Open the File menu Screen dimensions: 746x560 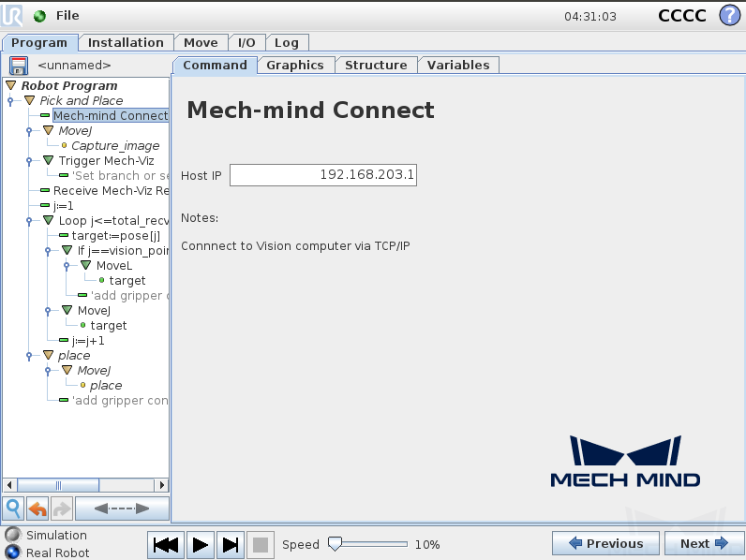[x=67, y=16]
